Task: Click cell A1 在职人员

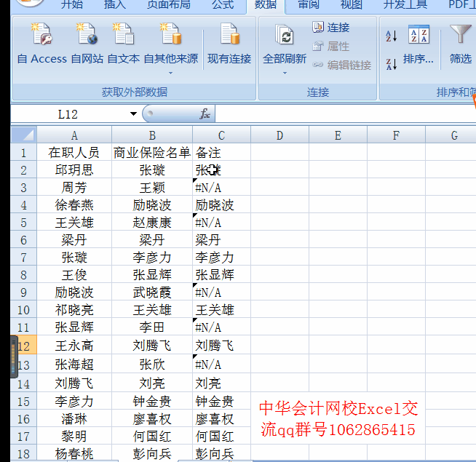Action: (x=74, y=152)
